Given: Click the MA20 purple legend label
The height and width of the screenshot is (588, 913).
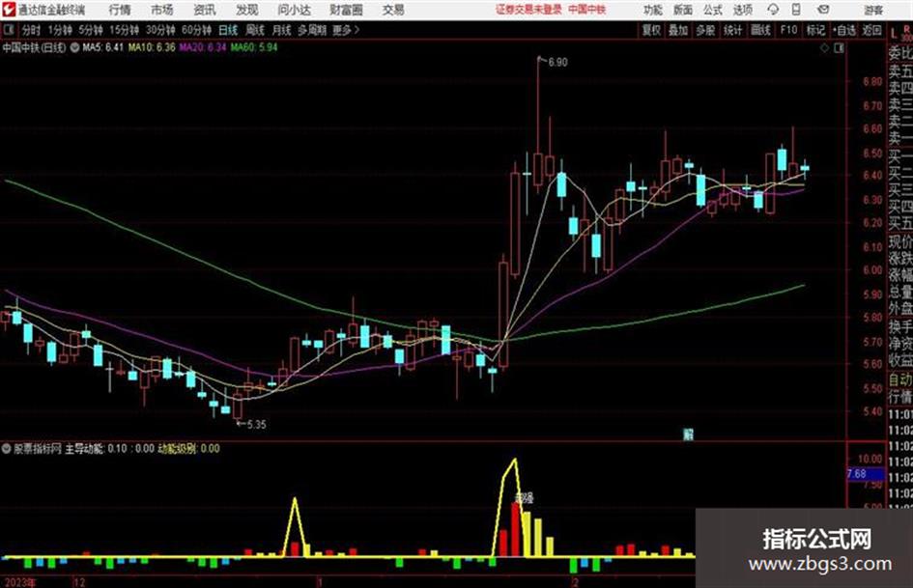Looking at the screenshot, I should (202, 47).
